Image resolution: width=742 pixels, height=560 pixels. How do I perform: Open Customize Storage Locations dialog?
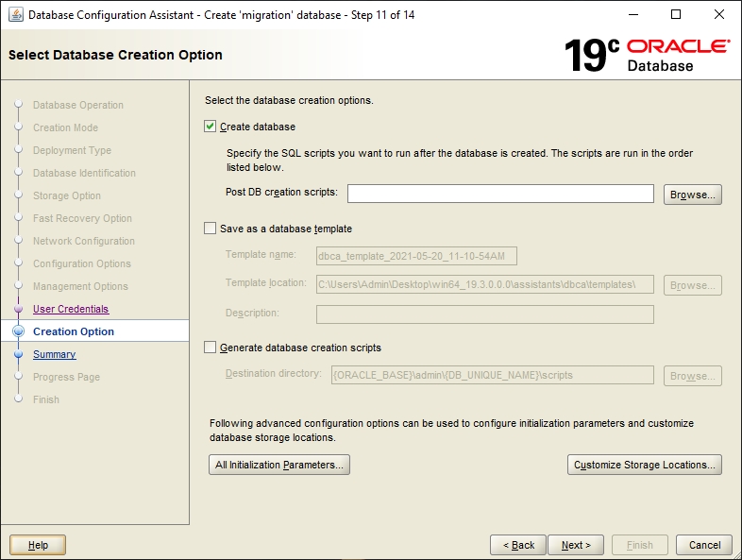645,465
